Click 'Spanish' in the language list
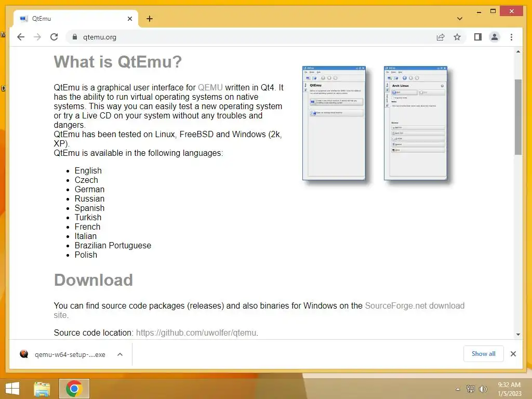 89,208
